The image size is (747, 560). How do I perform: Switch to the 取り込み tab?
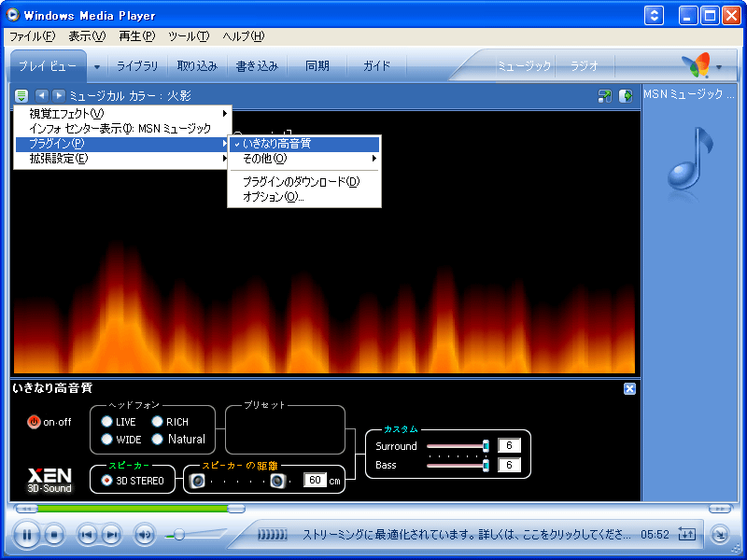point(197,66)
